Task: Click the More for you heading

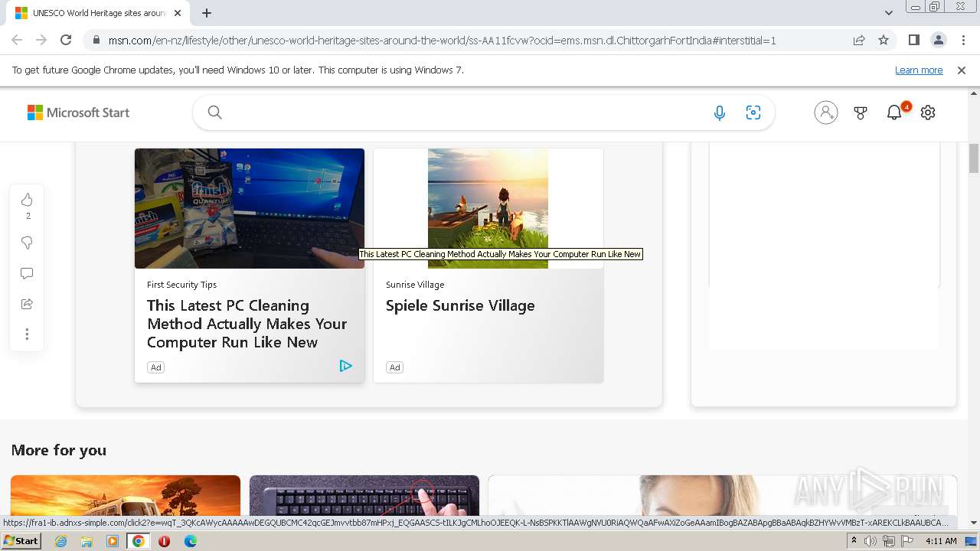Action: point(59,450)
